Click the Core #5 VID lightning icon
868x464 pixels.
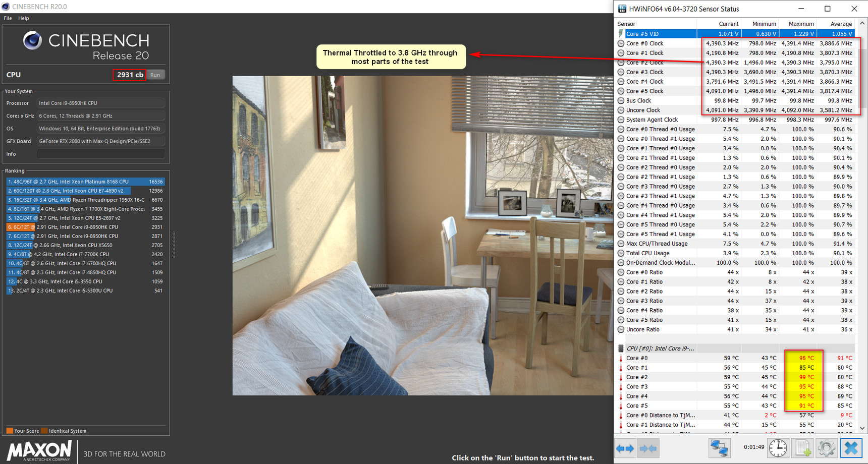[621, 34]
